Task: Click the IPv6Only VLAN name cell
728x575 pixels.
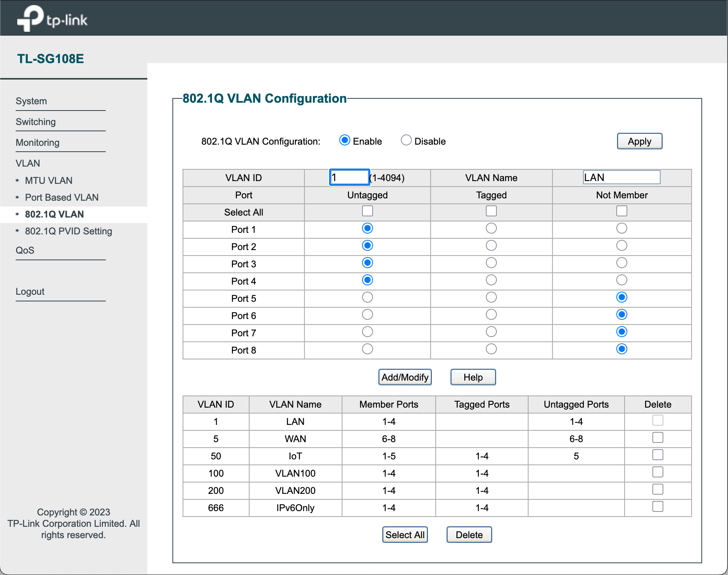Action: (x=295, y=508)
